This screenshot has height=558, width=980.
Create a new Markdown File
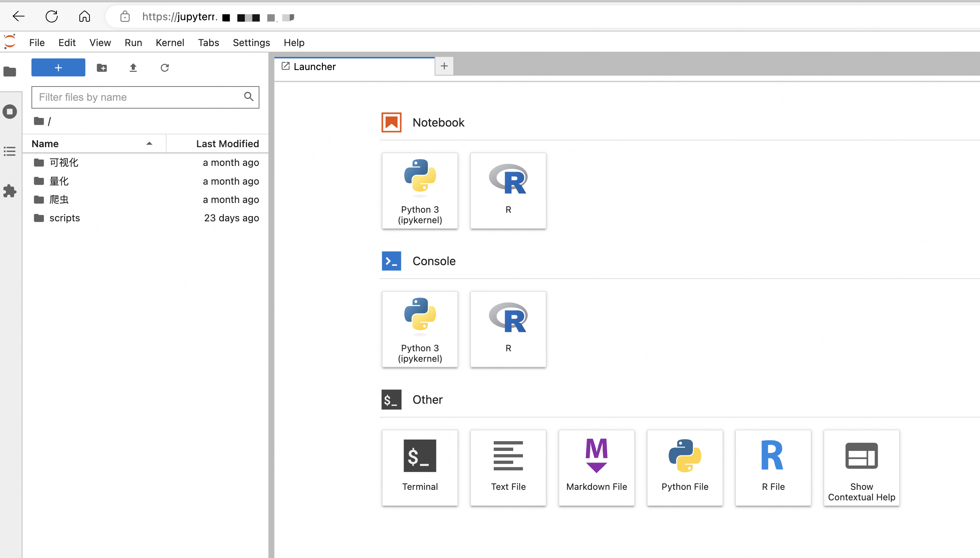[x=596, y=467]
